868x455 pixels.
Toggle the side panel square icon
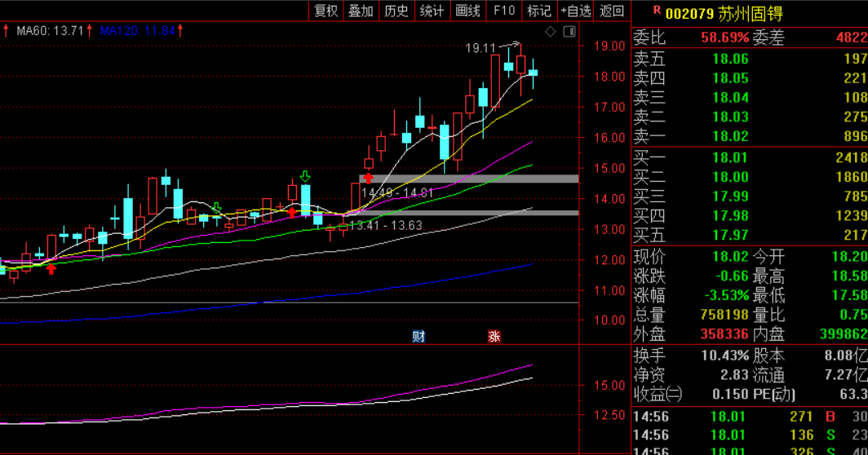[x=569, y=32]
